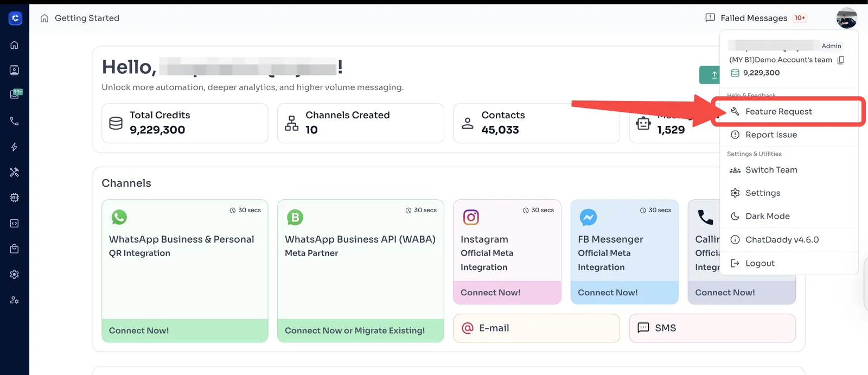
Task: Choose Feature Request in the menu
Action: click(x=778, y=112)
